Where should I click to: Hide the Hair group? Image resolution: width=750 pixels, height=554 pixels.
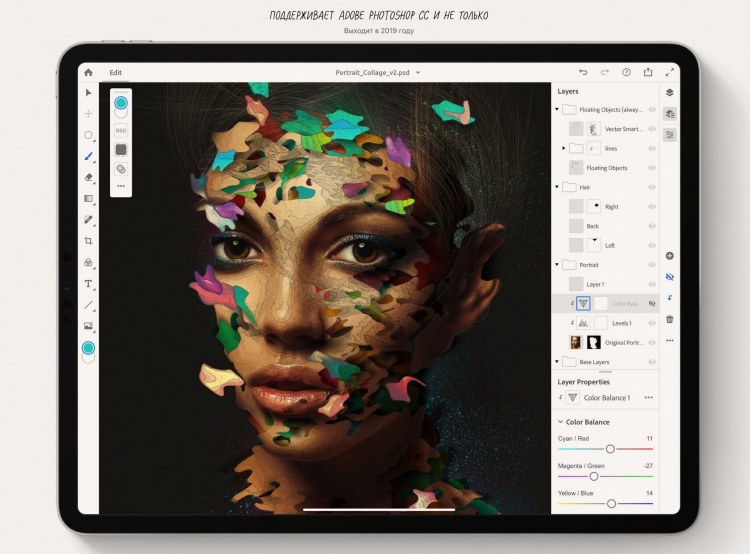click(651, 187)
